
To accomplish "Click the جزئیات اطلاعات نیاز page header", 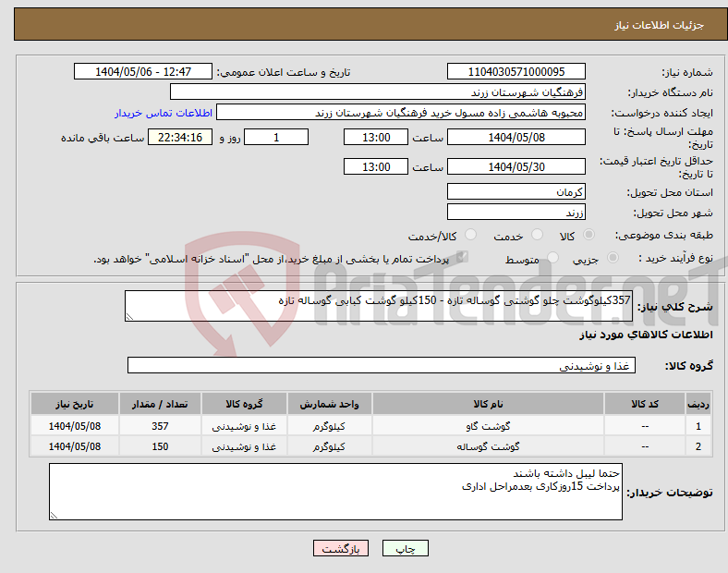I will 660,25.
